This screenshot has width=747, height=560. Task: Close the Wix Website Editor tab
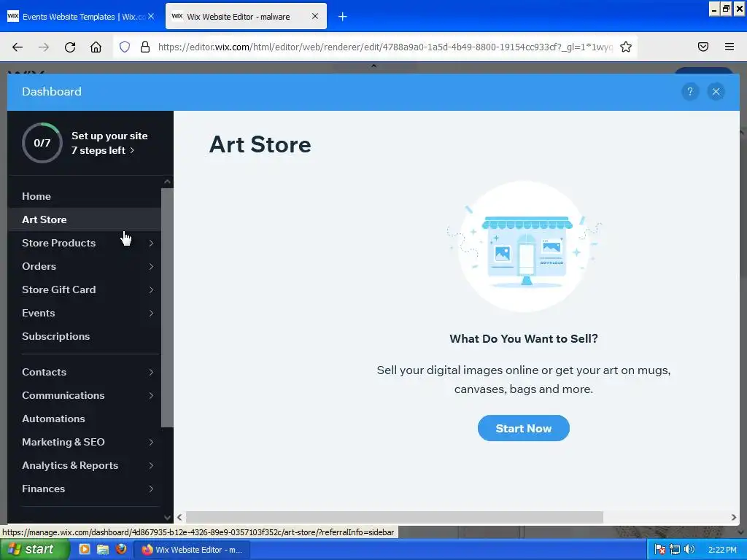point(315,16)
